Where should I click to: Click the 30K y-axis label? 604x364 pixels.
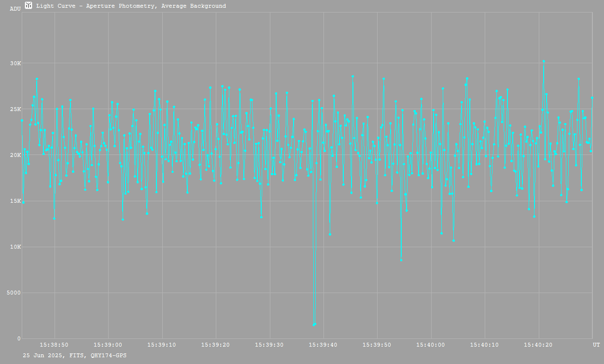click(x=15, y=63)
